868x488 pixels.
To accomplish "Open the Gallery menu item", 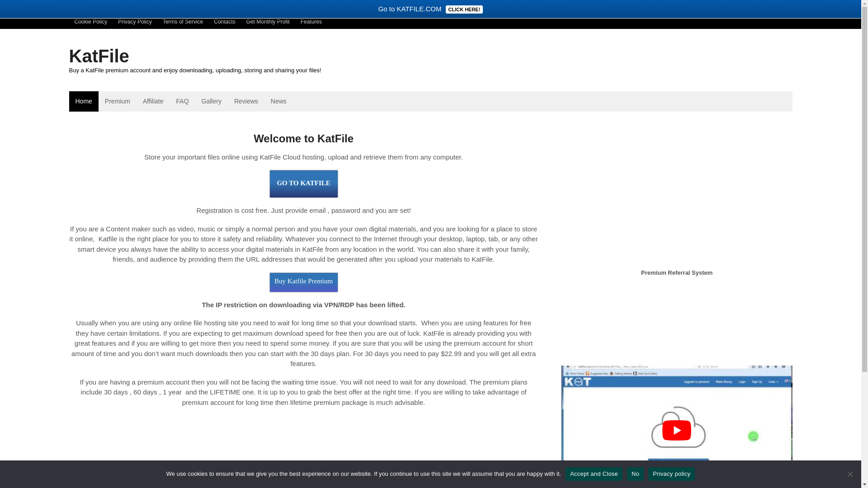I will point(211,101).
